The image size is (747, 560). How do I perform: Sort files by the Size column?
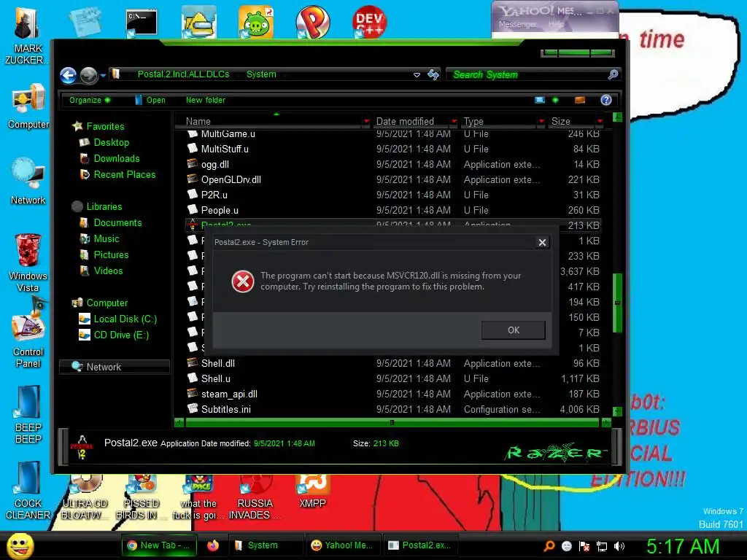click(561, 122)
